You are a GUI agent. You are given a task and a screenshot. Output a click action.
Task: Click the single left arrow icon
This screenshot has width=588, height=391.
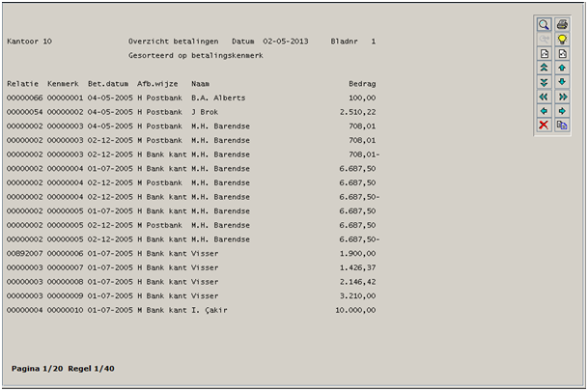pos(544,112)
